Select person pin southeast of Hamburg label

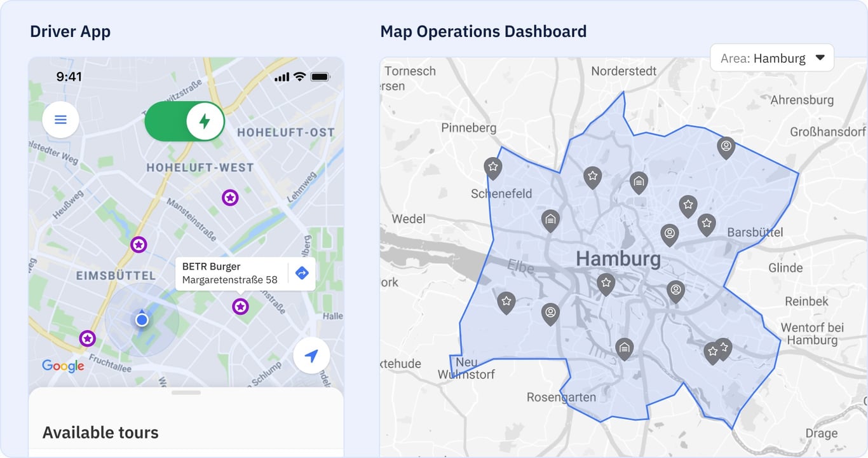pyautogui.click(x=675, y=292)
